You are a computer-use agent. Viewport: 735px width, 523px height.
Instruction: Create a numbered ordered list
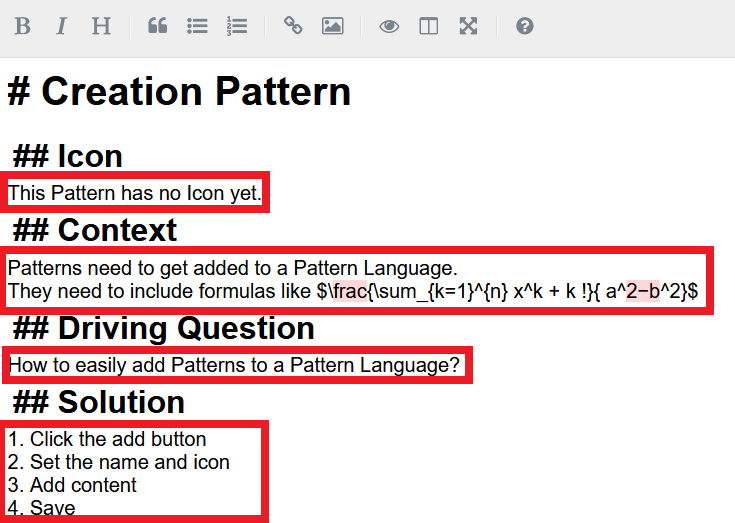237,26
